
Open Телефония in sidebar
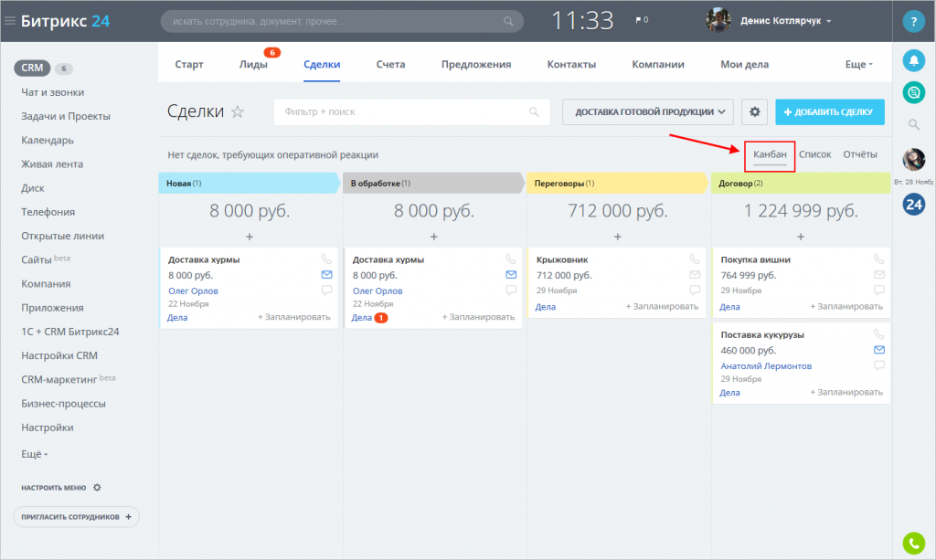48,212
